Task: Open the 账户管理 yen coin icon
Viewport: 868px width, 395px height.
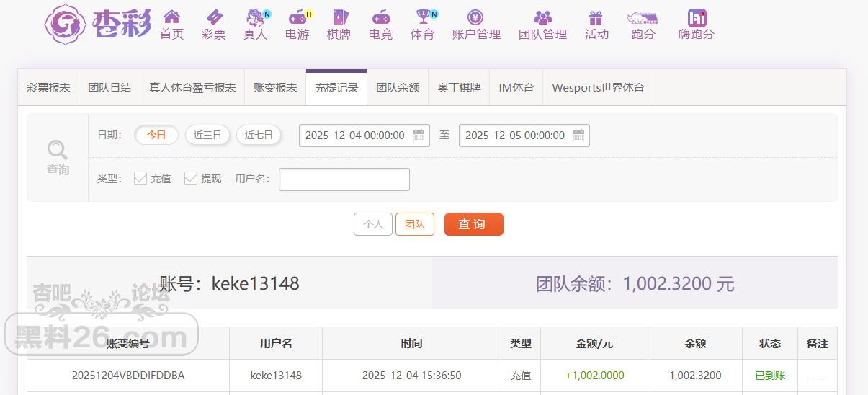Action: tap(475, 17)
